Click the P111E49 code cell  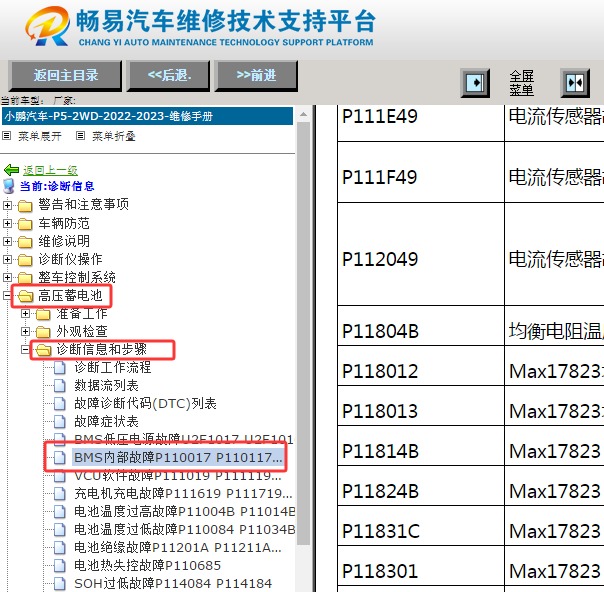(x=421, y=123)
